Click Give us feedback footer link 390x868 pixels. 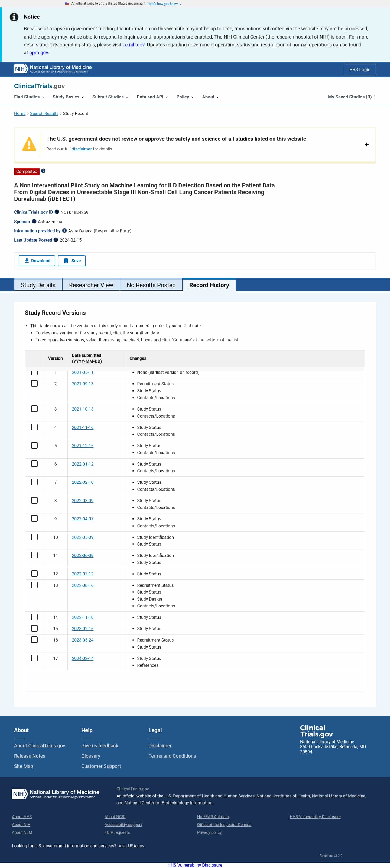click(100, 746)
